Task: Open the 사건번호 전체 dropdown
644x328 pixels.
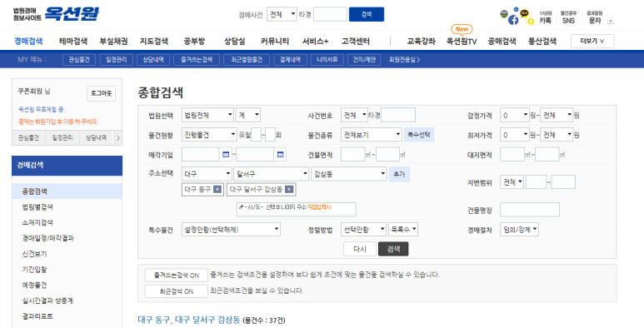Action: pyautogui.click(x=354, y=116)
